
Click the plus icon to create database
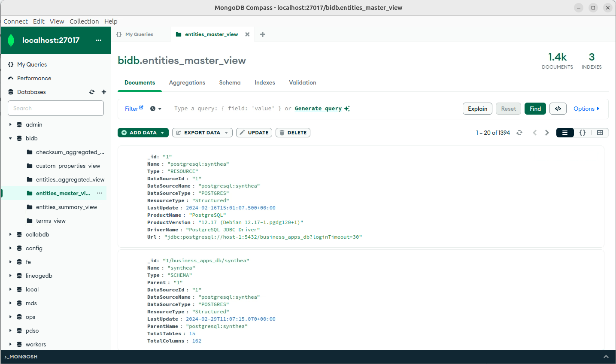(104, 92)
